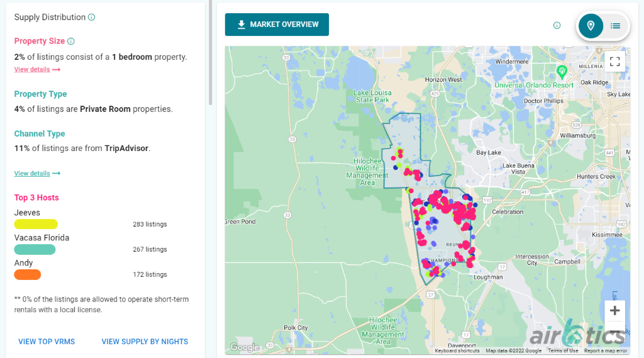
Task: Click the Universal Orlando Resort map marker
Action: [562, 72]
